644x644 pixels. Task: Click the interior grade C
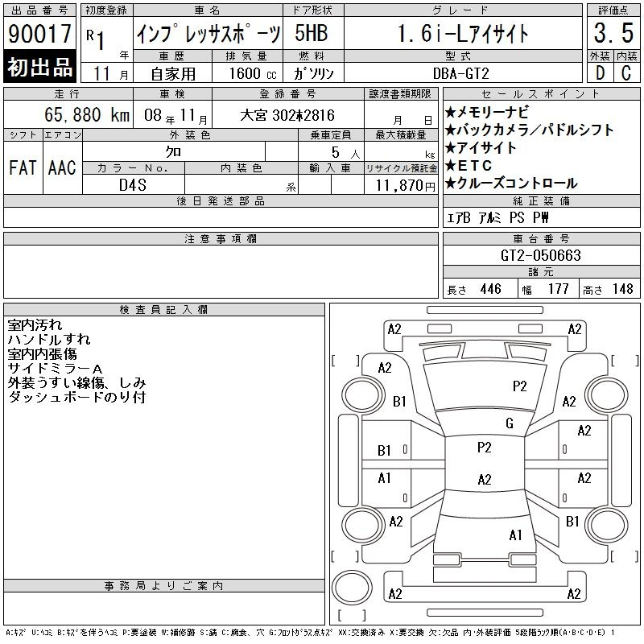[626, 72]
